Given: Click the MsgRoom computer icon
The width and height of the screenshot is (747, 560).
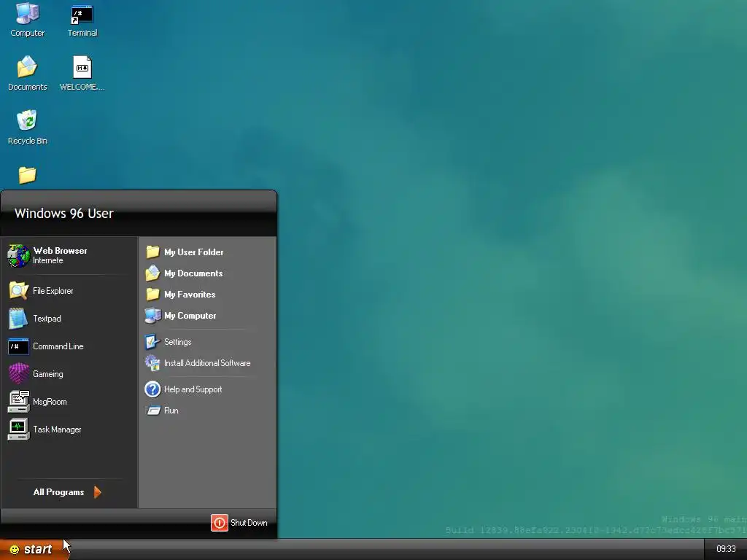Looking at the screenshot, I should 18,402.
